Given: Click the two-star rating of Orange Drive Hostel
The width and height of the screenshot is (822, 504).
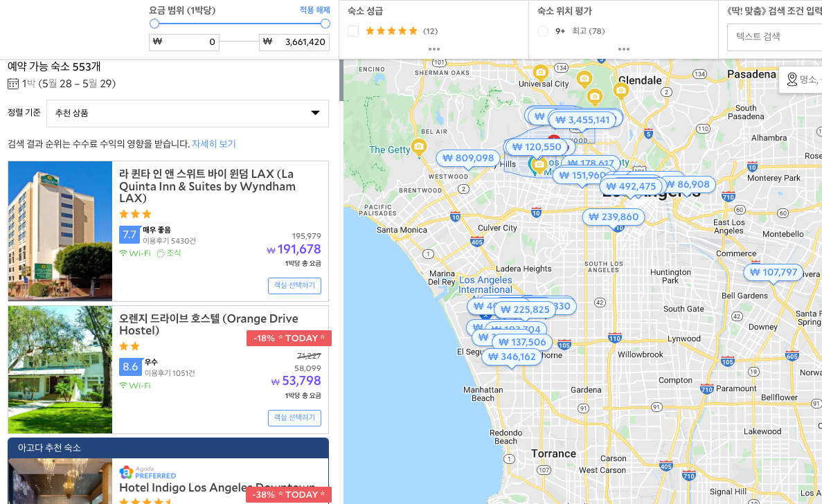Looking at the screenshot, I should (129, 346).
